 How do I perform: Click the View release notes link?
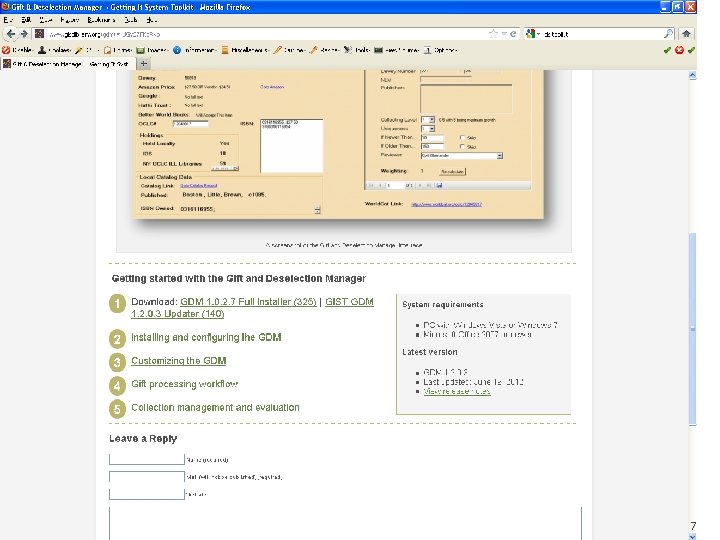456,391
